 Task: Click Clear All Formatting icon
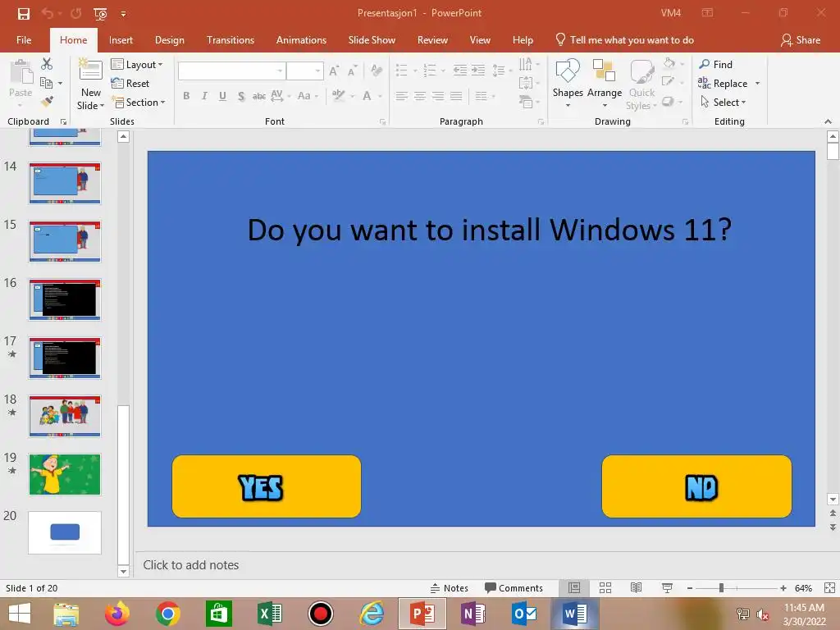[376, 71]
